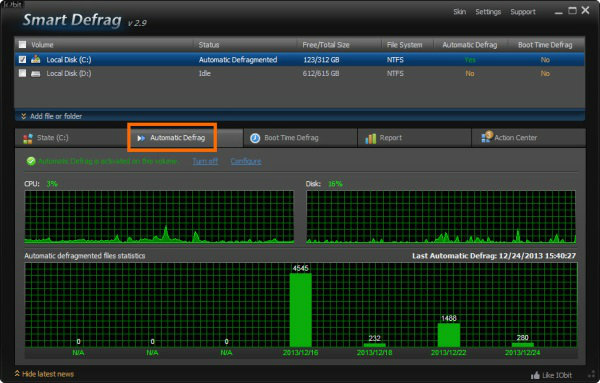Viewport: 600px width, 383px height.
Task: Click the Boot Time Defrag column header
Action: [x=545, y=45]
